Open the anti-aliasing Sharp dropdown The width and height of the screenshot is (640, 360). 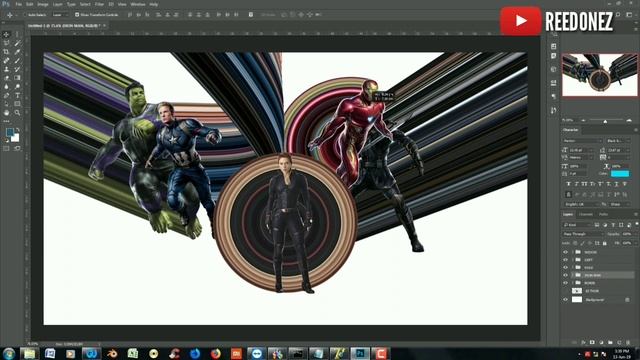(x=621, y=204)
